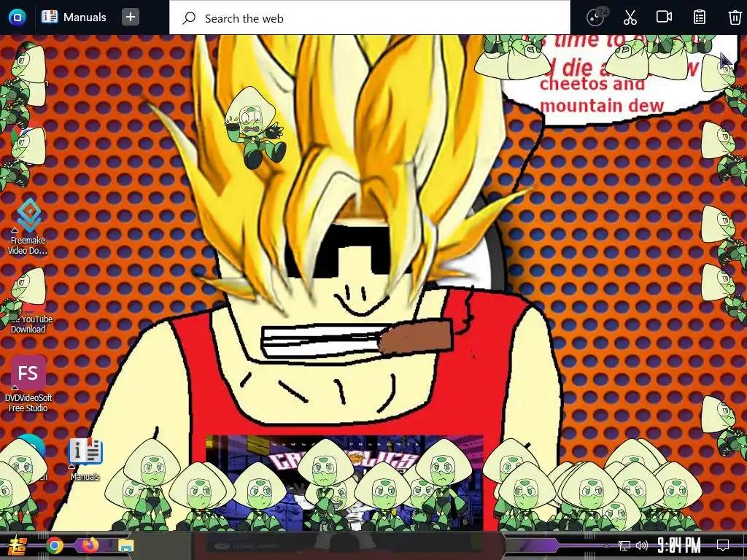This screenshot has width=747, height=560.
Task: Open the notification center icon
Action: pos(723,545)
